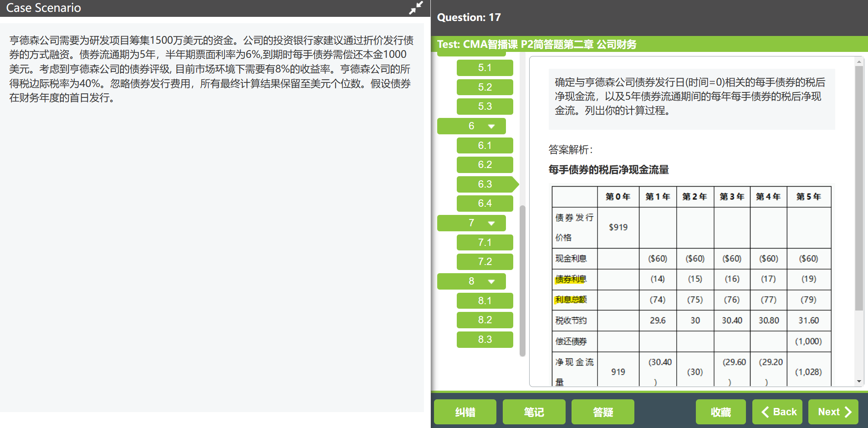
Task: Click the Question: 17 title
Action: coord(469,17)
